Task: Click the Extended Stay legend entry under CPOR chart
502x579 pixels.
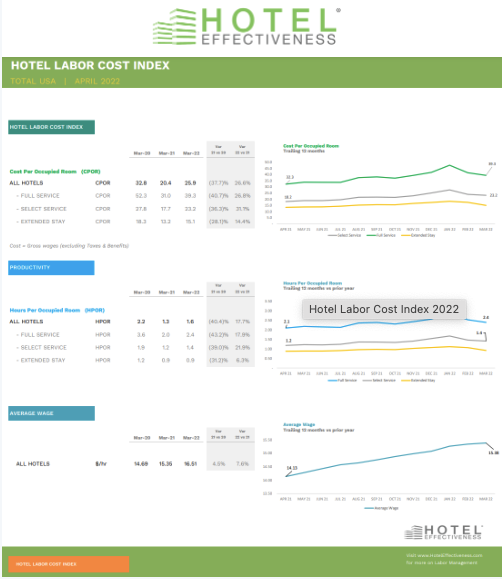Action: point(418,235)
